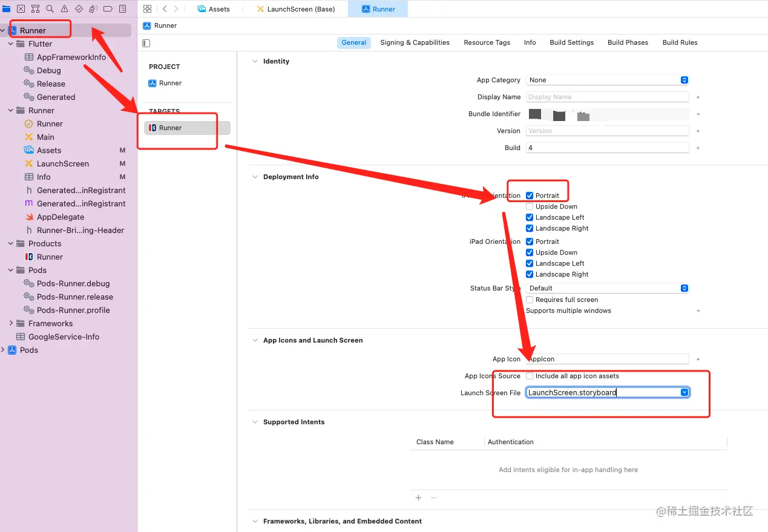This screenshot has height=532, width=768.
Task: Collapse the Deployment Info section
Action: [255, 177]
